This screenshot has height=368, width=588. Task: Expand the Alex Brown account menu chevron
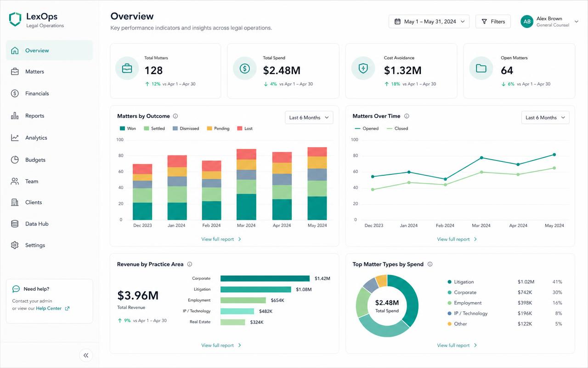[x=577, y=22]
